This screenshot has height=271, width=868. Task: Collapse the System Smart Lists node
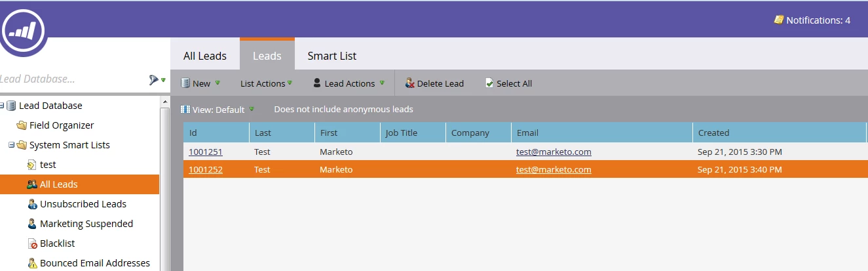11,145
